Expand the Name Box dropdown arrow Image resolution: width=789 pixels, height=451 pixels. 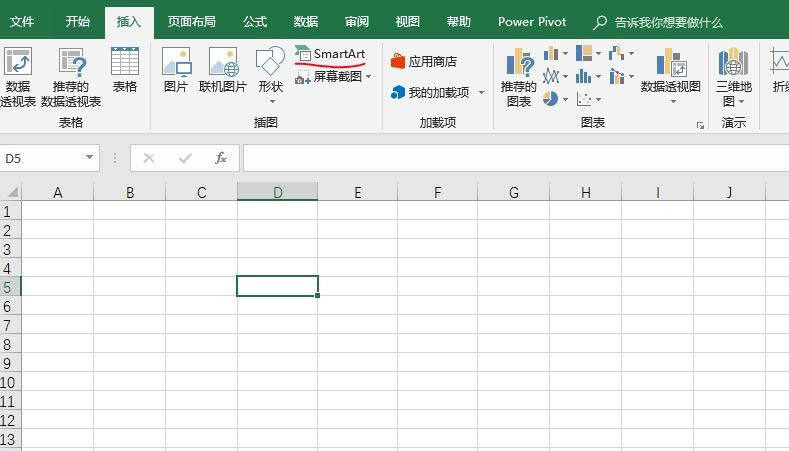(x=89, y=158)
